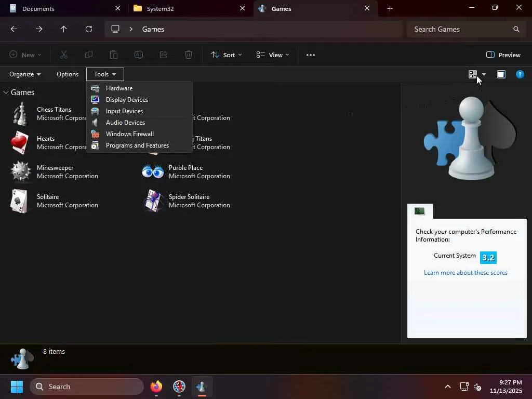The width and height of the screenshot is (532, 399).
Task: Click the Cut scissors icon
Action: 64,55
